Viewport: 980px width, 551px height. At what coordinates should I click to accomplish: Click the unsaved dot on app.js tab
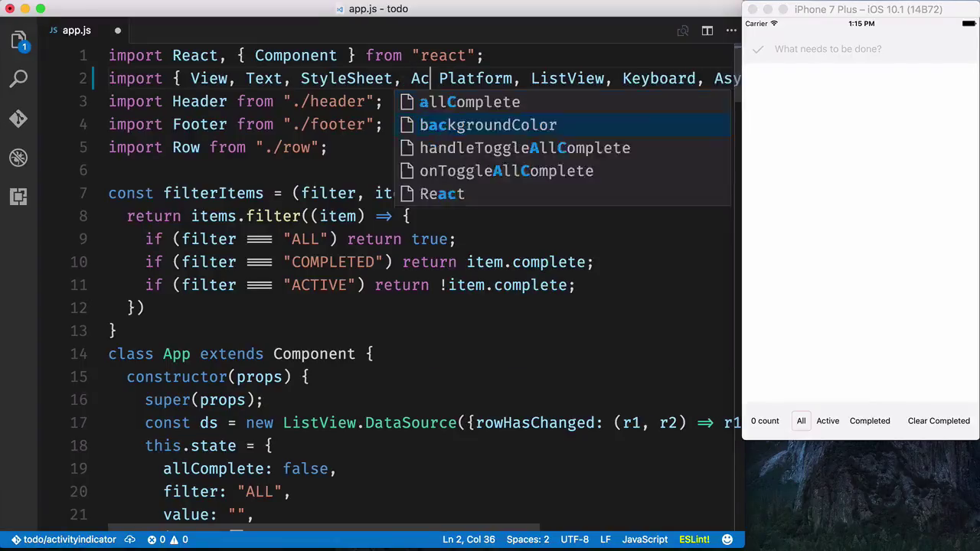pos(118,31)
